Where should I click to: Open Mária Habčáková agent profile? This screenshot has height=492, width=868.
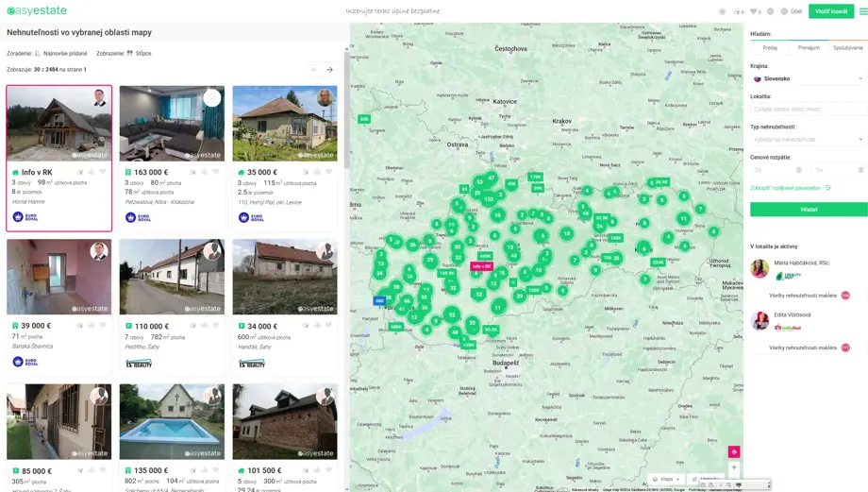tap(802, 263)
